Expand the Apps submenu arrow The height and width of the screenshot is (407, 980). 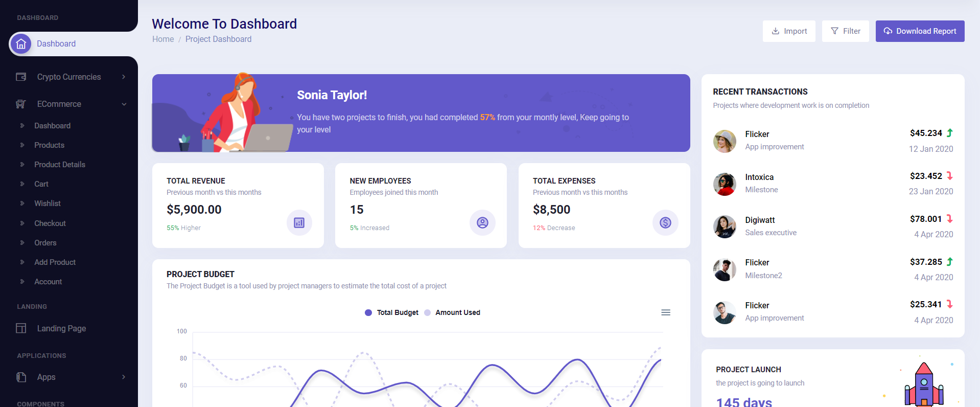(x=124, y=377)
